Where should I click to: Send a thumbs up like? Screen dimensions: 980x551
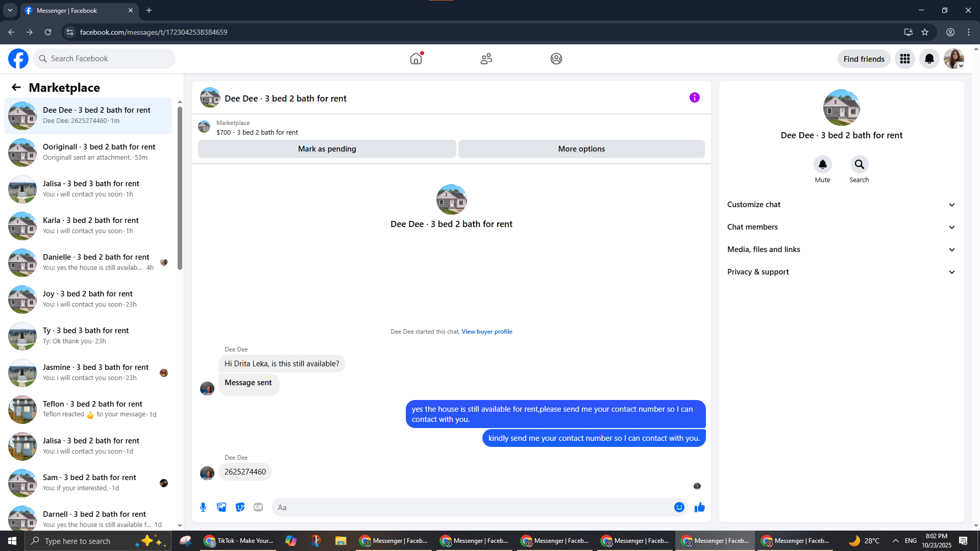tap(700, 507)
